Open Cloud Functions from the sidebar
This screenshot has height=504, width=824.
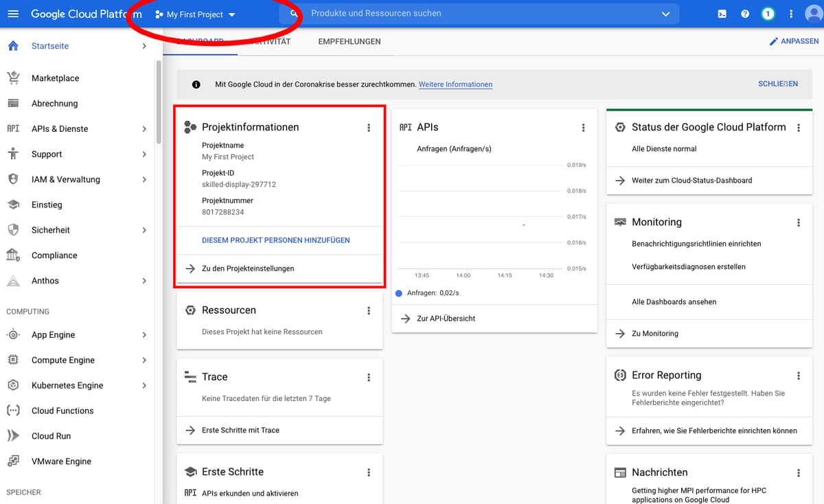(63, 410)
